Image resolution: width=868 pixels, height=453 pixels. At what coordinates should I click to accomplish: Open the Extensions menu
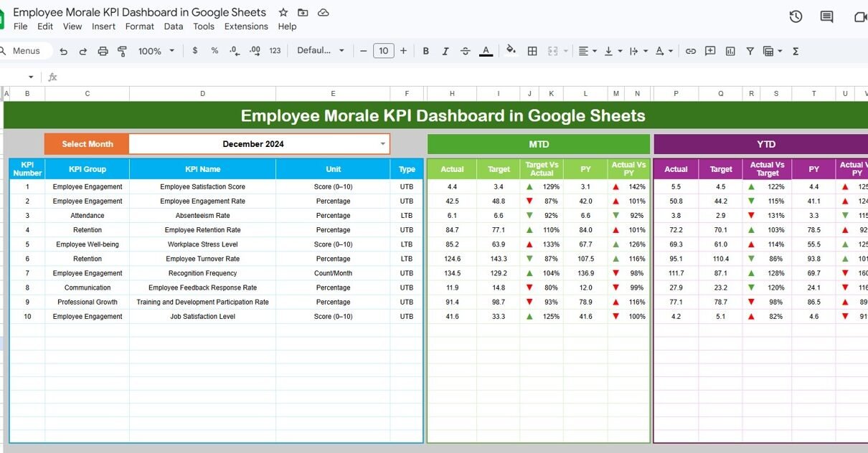(x=246, y=27)
